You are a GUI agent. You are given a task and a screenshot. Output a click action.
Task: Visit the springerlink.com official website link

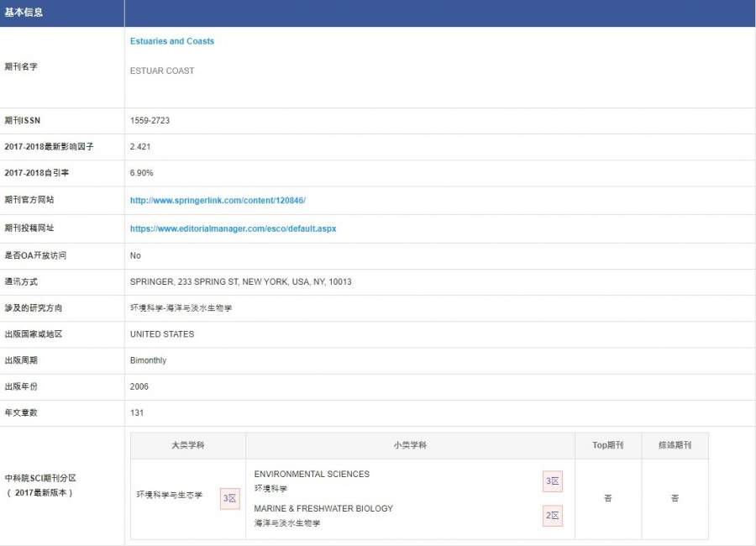[x=218, y=201]
